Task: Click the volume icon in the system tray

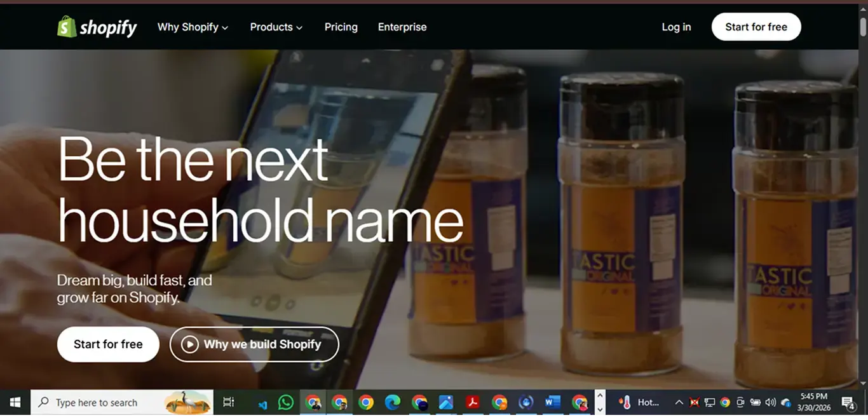Action: [770, 402]
